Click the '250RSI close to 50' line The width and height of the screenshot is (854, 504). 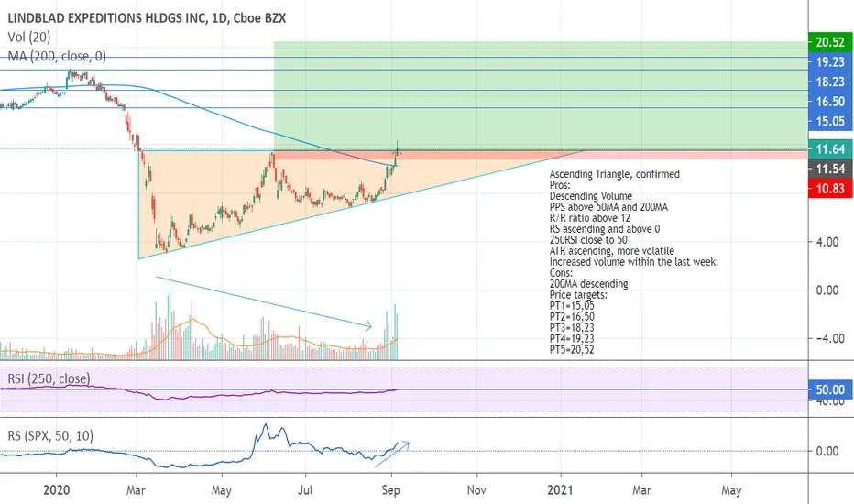[588, 240]
